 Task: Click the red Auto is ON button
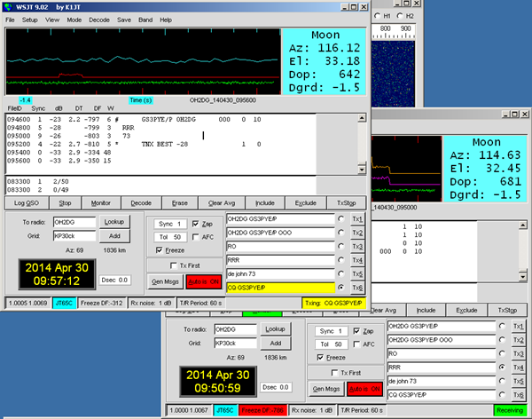click(x=204, y=281)
